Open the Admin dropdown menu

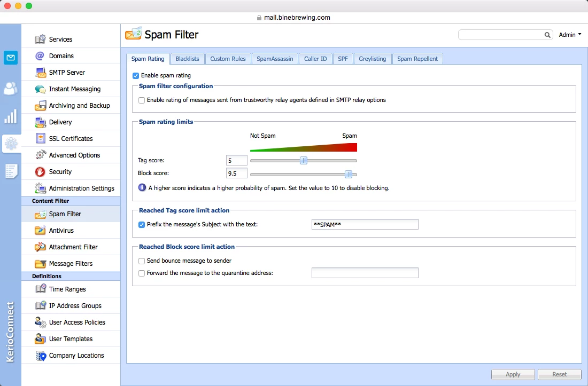(570, 35)
